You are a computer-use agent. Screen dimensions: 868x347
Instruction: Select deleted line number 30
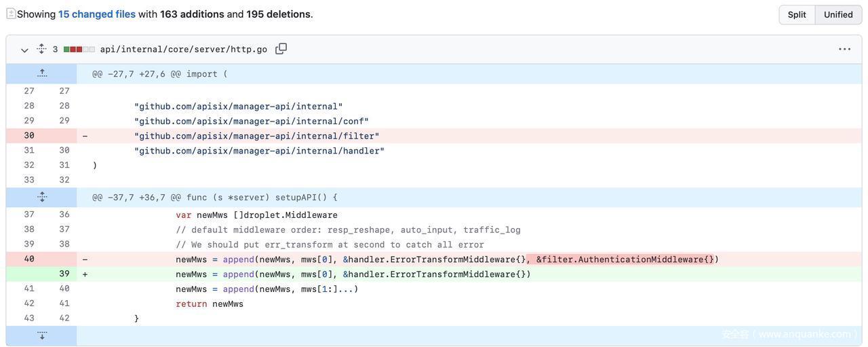[x=29, y=136]
